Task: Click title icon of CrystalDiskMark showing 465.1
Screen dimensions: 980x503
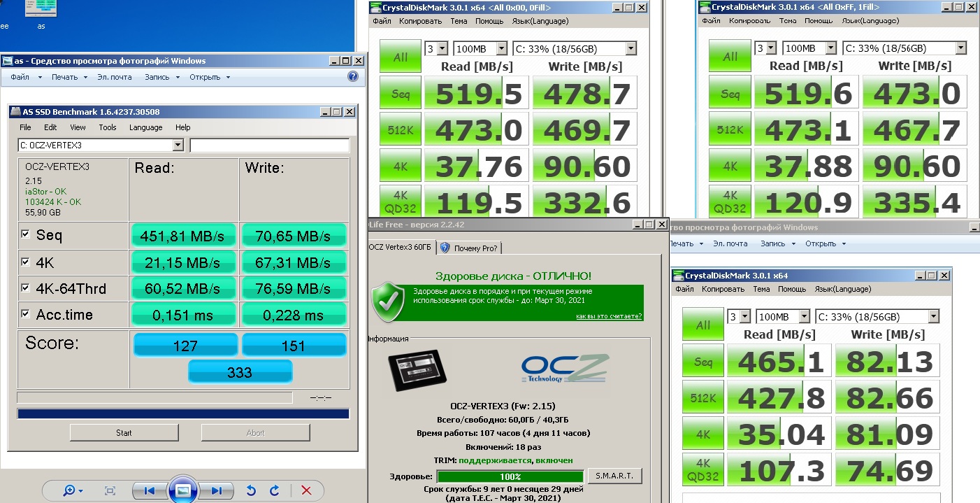Action: click(678, 276)
